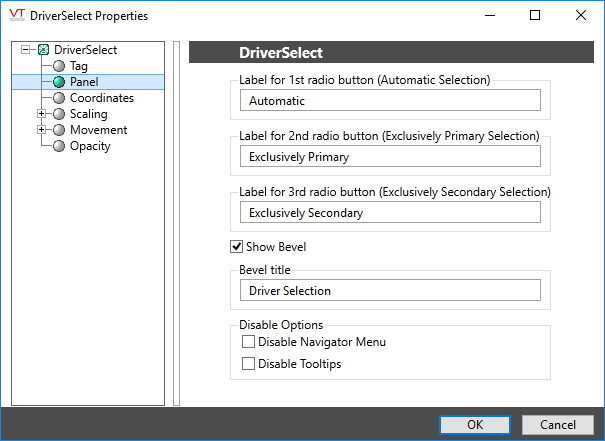Uncheck the Show Bevel checkbox
This screenshot has width=605, height=441.
click(237, 247)
